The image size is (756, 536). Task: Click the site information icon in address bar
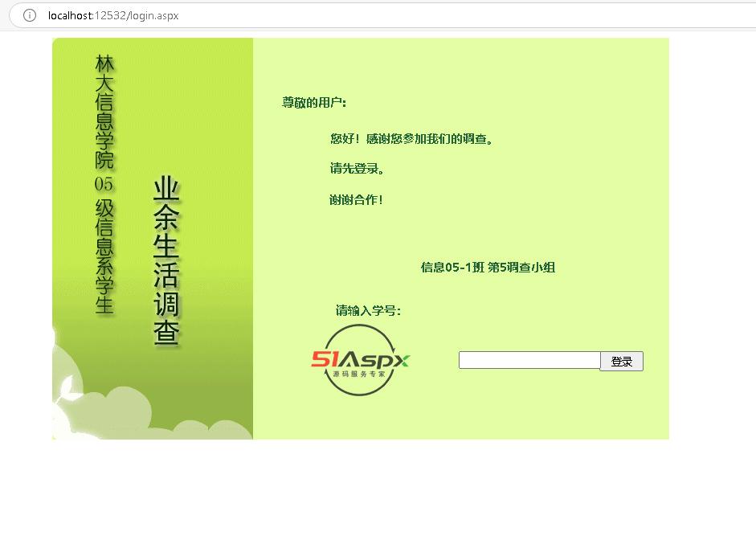30,15
